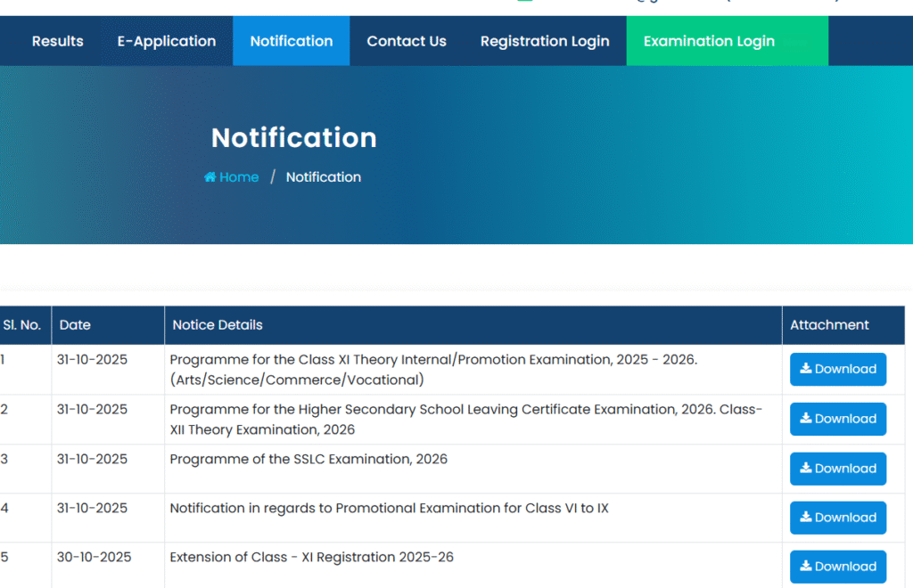The height and width of the screenshot is (588, 913).
Task: Download the Class XI Registration extension notice
Action: (x=837, y=567)
